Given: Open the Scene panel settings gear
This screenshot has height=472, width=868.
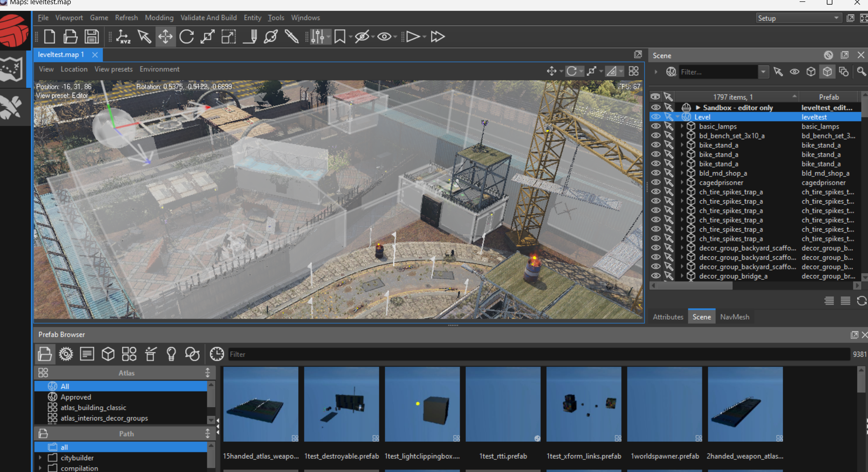Looking at the screenshot, I should pos(828,55).
